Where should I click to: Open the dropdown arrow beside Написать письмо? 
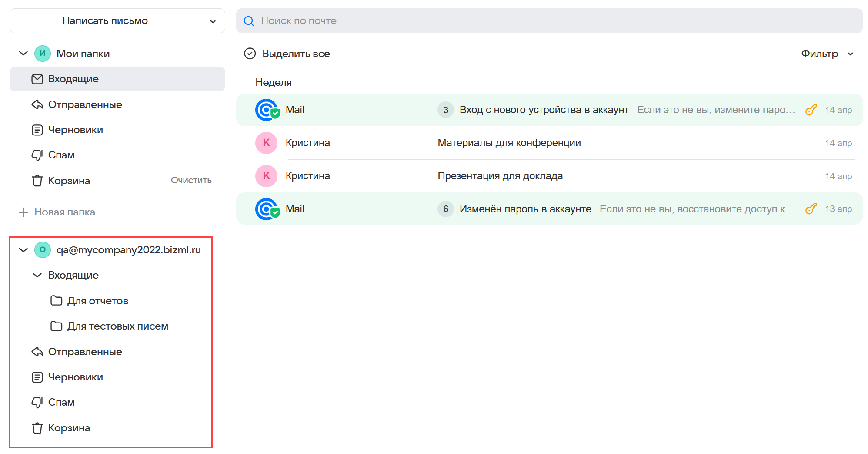tap(213, 21)
